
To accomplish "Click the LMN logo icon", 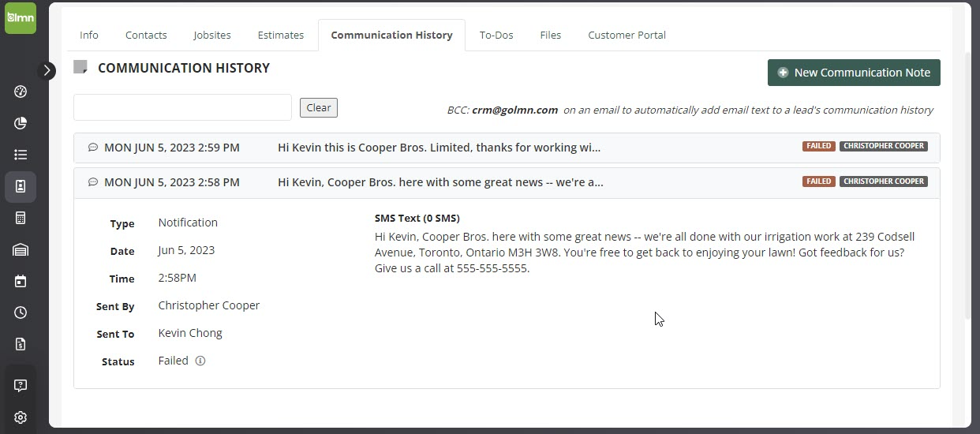I will tap(21, 17).
